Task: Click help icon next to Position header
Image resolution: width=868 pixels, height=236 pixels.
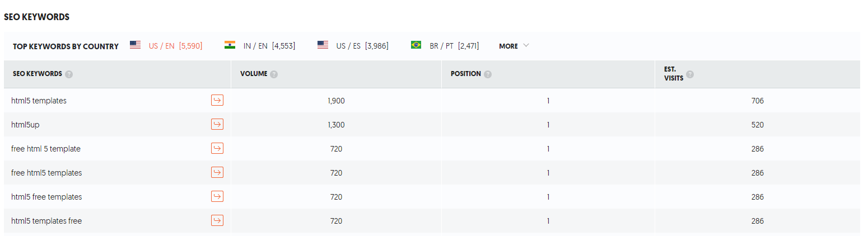Action: pos(488,74)
